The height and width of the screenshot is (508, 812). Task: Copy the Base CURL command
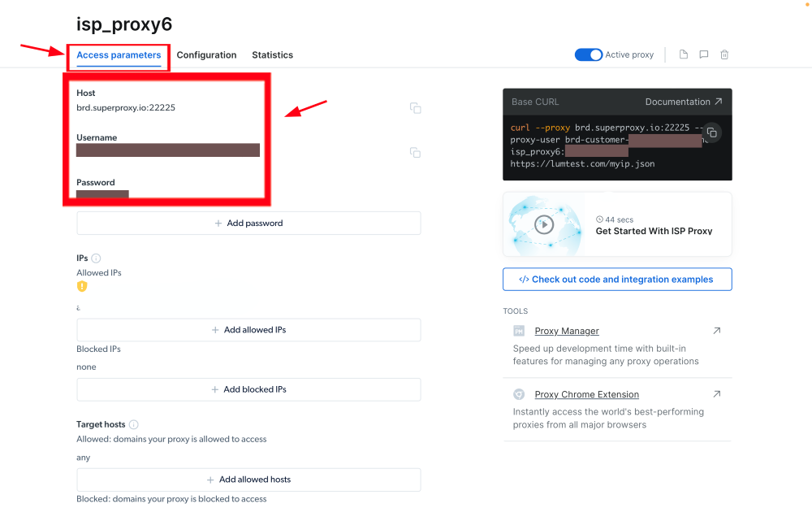711,132
